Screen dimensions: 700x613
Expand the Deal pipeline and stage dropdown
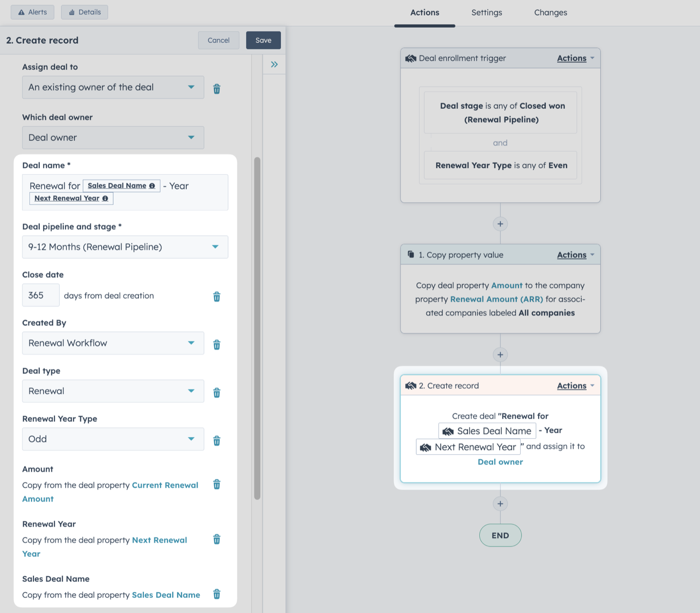125,247
